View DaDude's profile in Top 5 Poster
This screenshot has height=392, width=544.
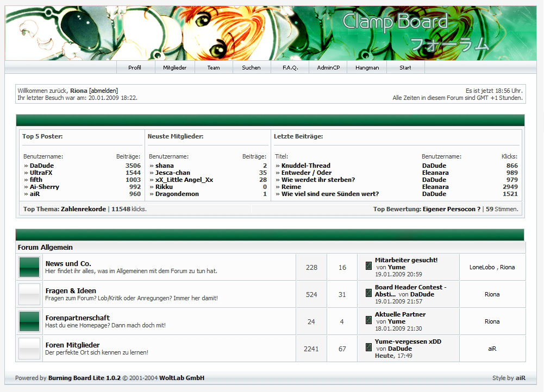click(x=42, y=166)
